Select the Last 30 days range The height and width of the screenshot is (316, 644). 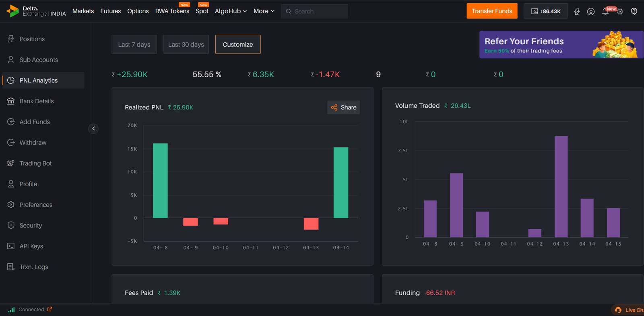(x=186, y=45)
